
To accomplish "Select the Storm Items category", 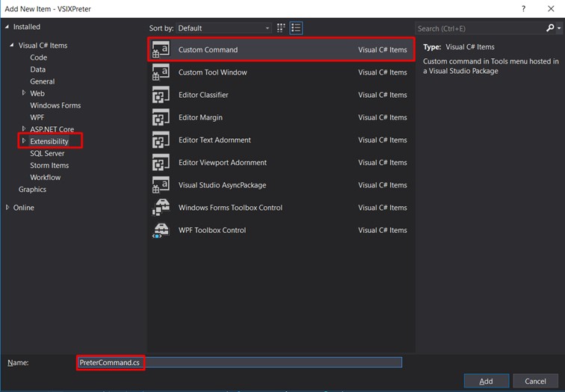I will point(49,165).
